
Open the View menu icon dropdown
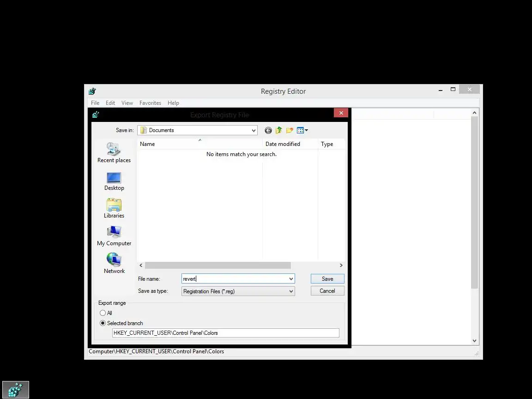(302, 130)
